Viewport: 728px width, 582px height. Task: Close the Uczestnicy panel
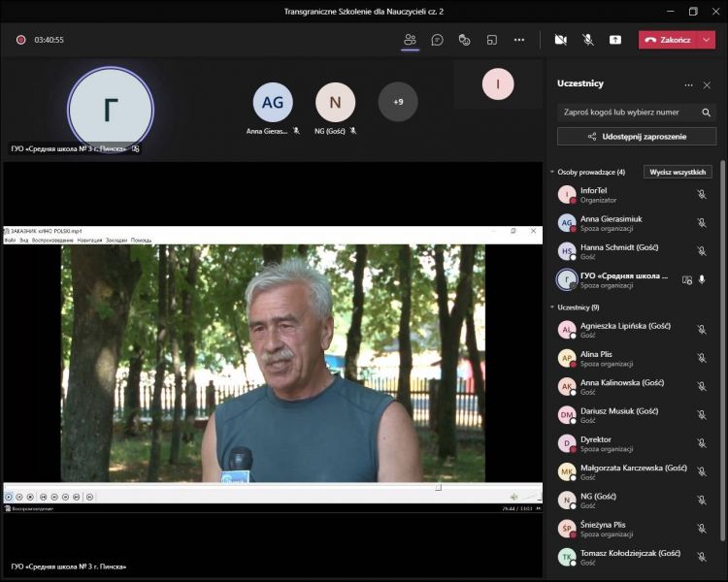[x=707, y=85]
